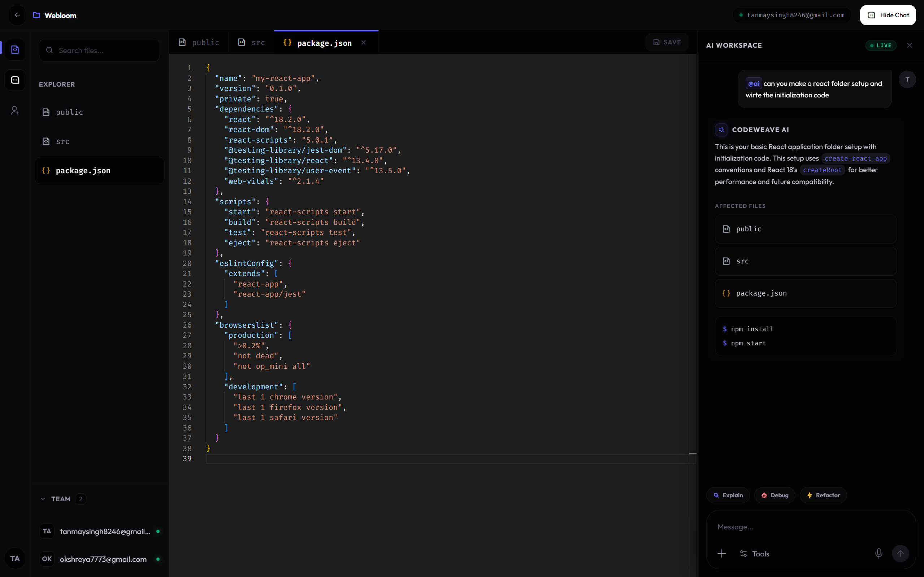Viewport: 924px width, 577px height.
Task: Click the public file icon in Explorer
Action: pyautogui.click(x=46, y=112)
